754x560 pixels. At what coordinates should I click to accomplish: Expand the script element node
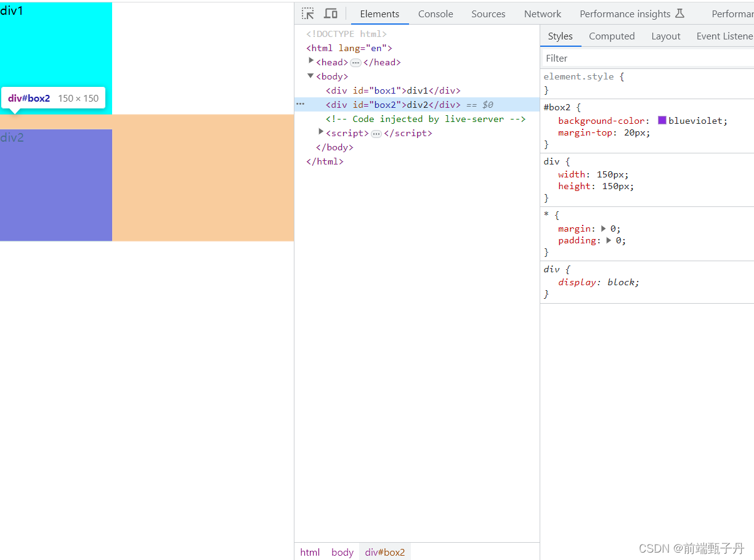click(321, 132)
